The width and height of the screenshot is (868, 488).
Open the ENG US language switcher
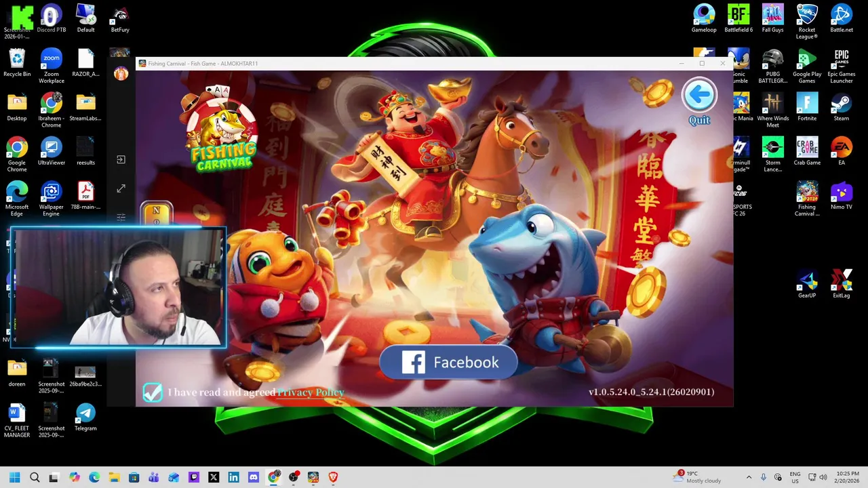coord(795,477)
